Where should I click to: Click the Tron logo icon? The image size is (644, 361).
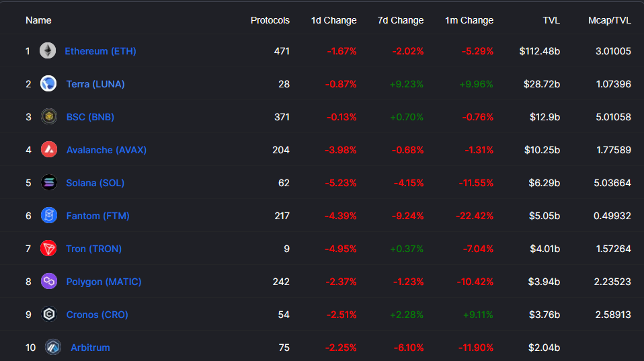click(48, 249)
